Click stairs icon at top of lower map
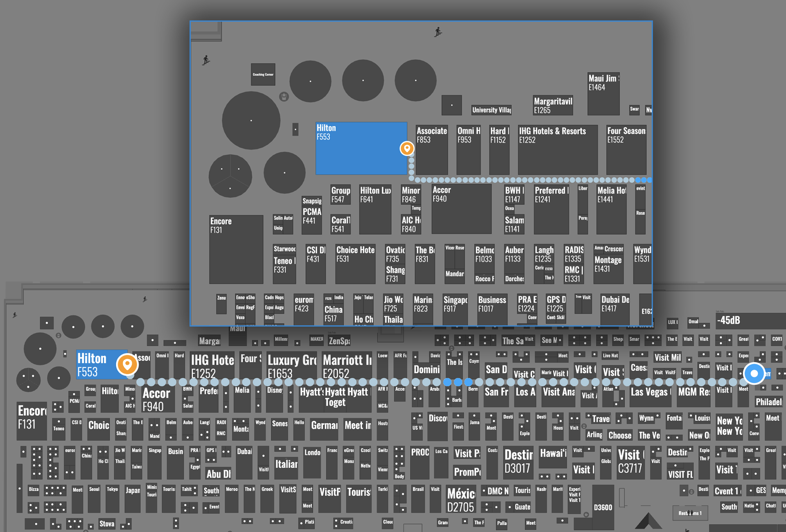 (145, 299)
